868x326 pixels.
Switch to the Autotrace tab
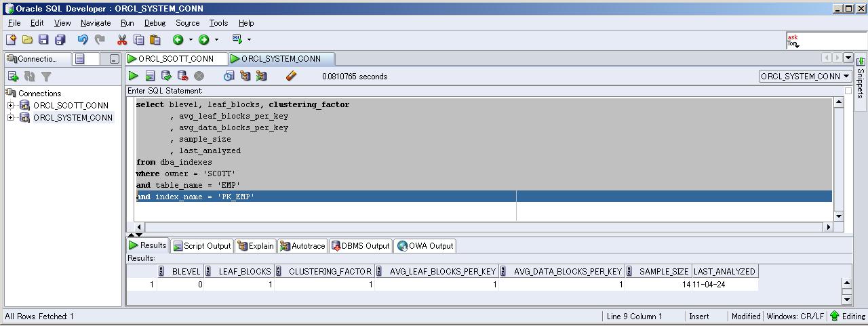tap(302, 246)
